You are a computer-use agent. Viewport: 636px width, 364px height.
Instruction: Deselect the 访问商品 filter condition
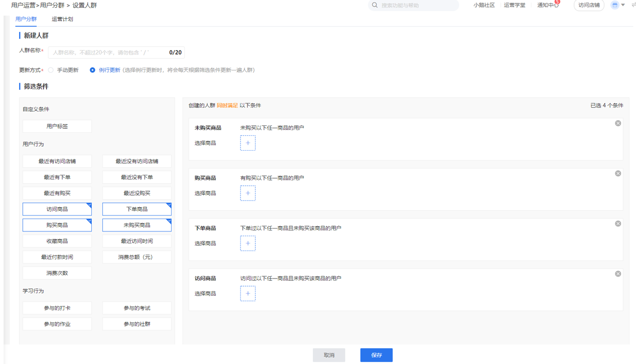tap(57, 209)
